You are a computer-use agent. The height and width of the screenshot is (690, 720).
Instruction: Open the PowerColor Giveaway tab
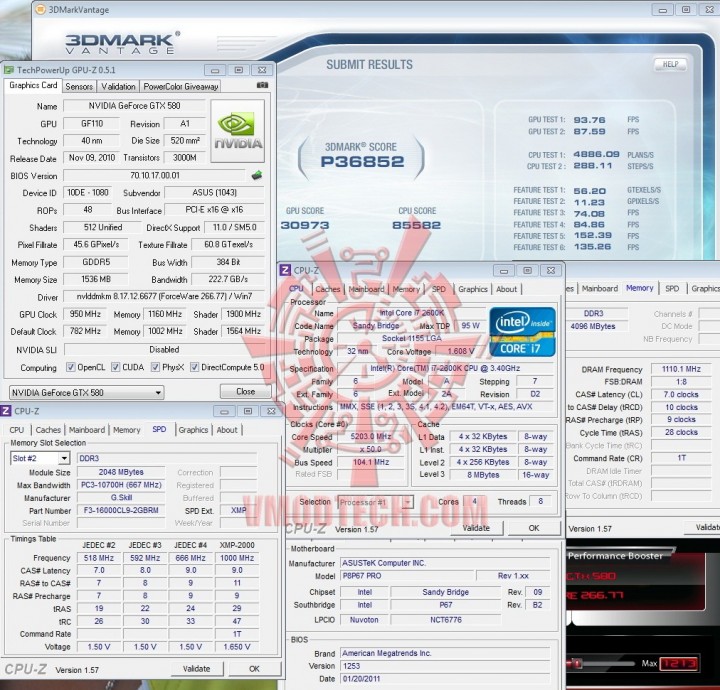point(180,86)
